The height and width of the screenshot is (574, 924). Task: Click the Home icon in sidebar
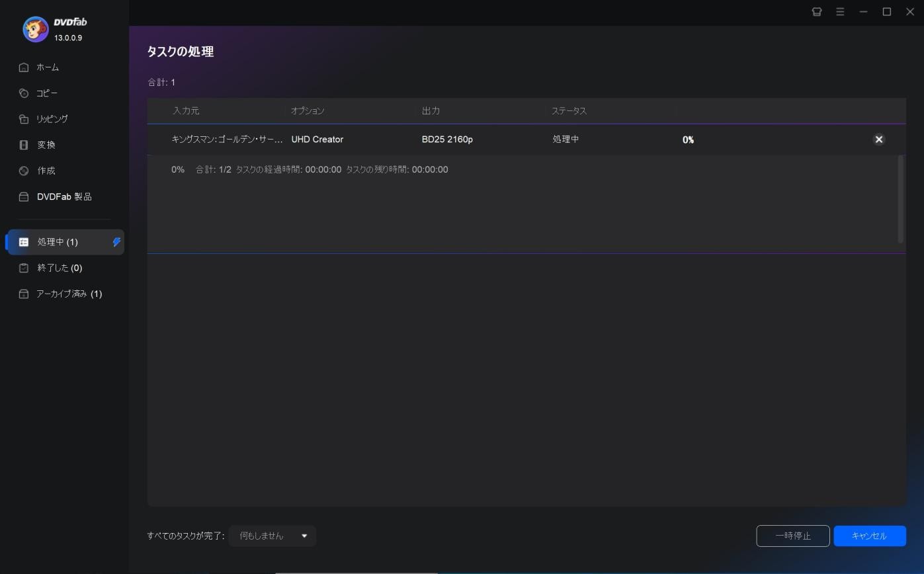click(x=24, y=67)
